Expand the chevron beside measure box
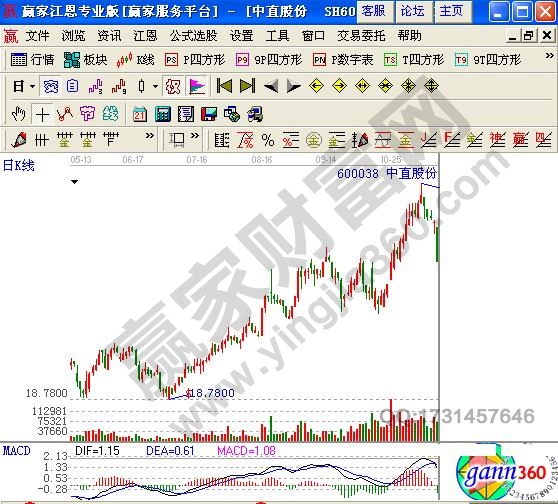Image resolution: width=558 pixels, height=504 pixels. (195, 136)
